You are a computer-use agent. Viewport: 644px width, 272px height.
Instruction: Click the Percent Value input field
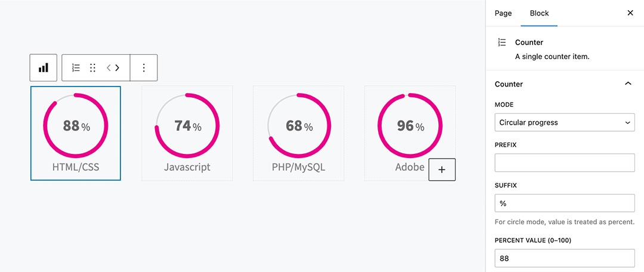pyautogui.click(x=565, y=258)
